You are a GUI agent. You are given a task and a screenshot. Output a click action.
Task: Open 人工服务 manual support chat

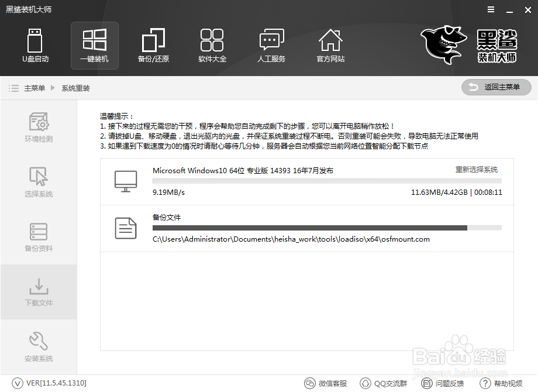271,46
